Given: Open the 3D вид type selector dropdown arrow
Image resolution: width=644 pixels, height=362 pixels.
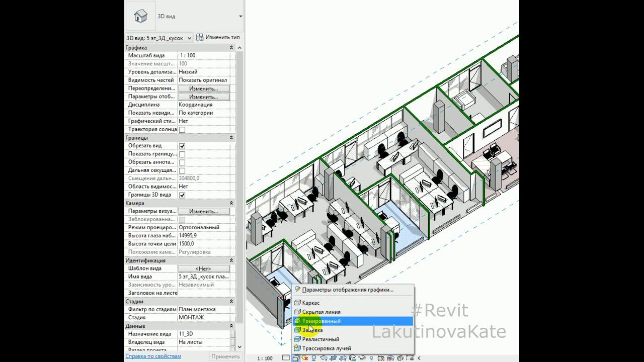Looking at the screenshot, I should [240, 17].
